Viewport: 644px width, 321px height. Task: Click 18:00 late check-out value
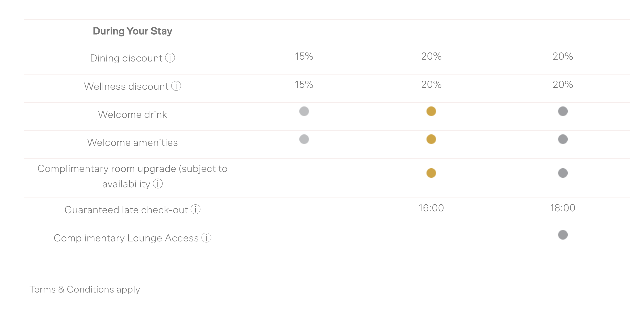click(x=563, y=208)
